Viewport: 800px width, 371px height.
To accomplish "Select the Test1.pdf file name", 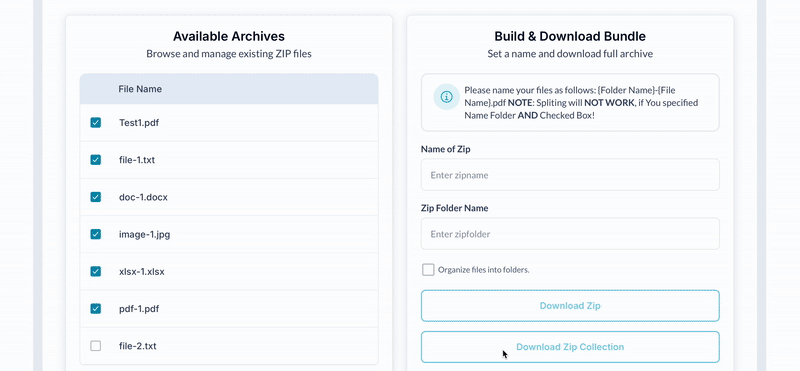I will [x=139, y=123].
